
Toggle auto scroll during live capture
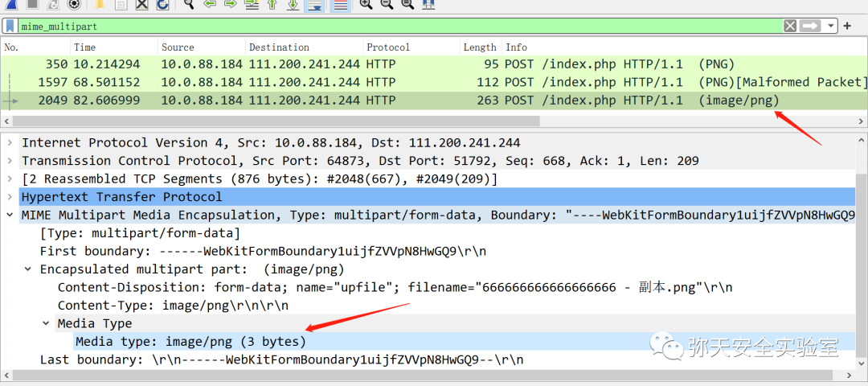315,6
